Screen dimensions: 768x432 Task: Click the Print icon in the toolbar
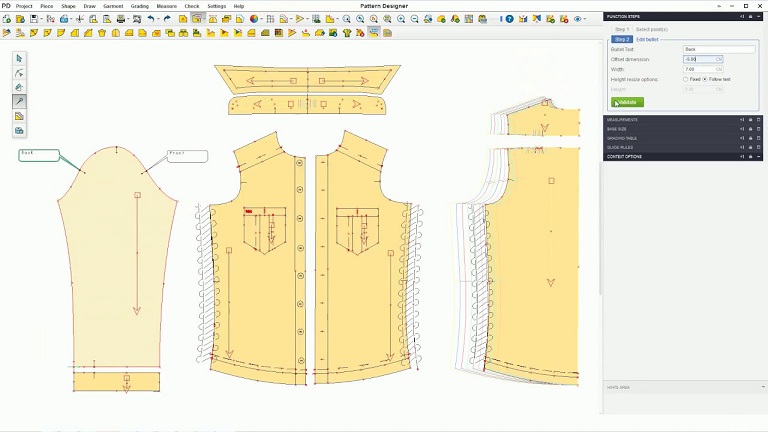121,19
